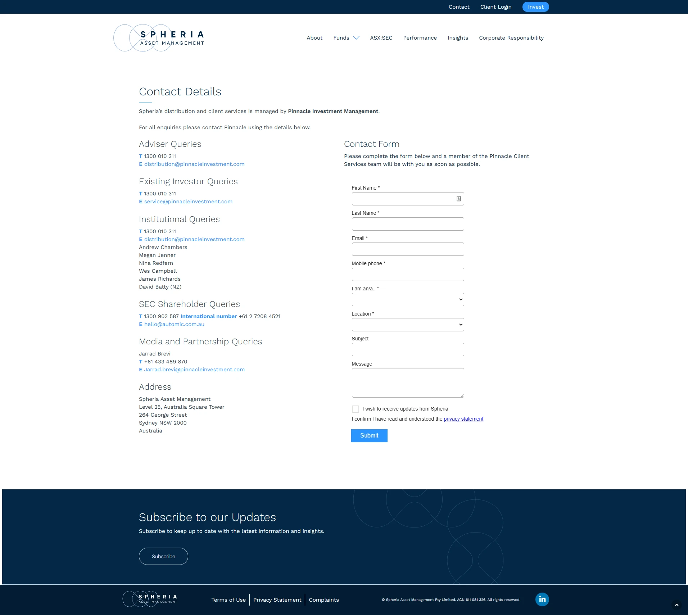This screenshot has width=688, height=616.
Task: Email distribution@pinnacleinvestment.com under Institutional Queries
Action: click(x=194, y=239)
